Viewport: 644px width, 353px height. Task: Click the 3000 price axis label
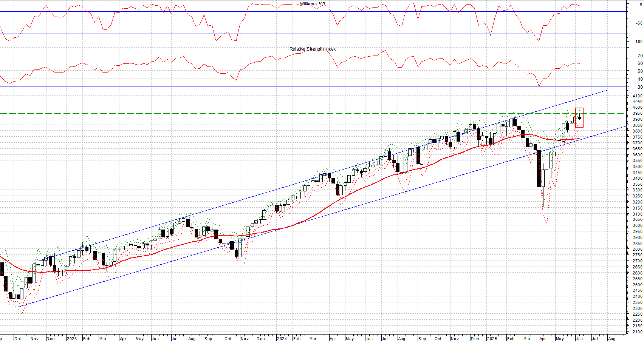637,226
